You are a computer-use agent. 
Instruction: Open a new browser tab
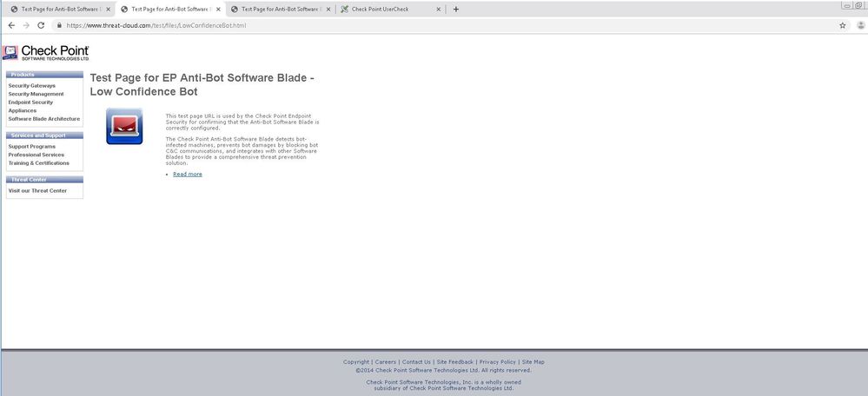click(x=456, y=9)
